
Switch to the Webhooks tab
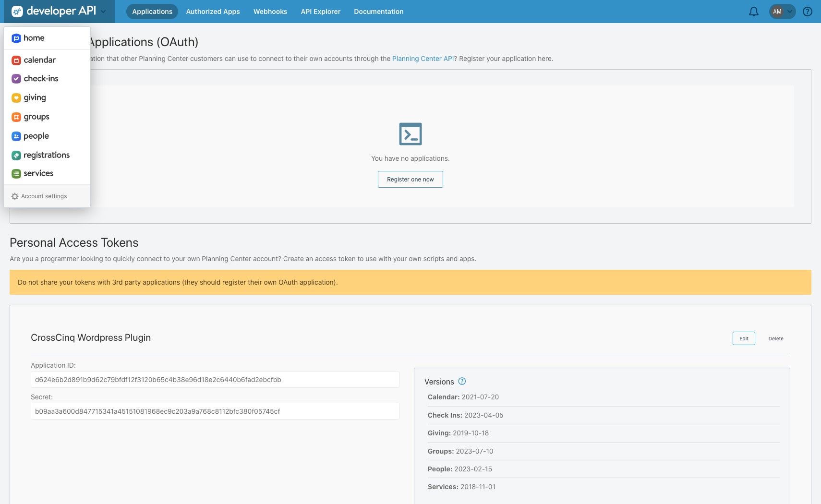(x=270, y=12)
